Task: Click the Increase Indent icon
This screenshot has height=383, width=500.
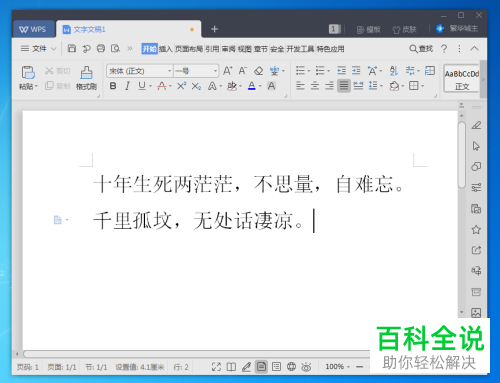Action: [356, 70]
